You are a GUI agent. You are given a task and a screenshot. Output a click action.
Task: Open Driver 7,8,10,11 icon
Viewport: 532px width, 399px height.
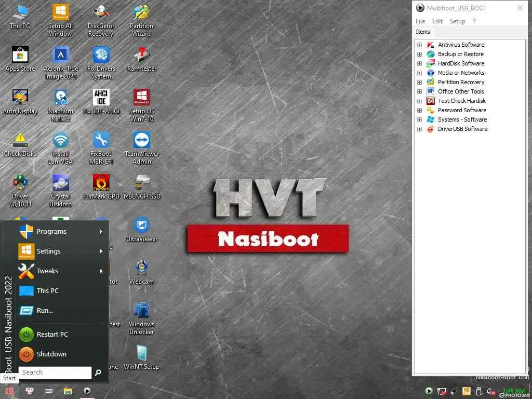(20, 191)
